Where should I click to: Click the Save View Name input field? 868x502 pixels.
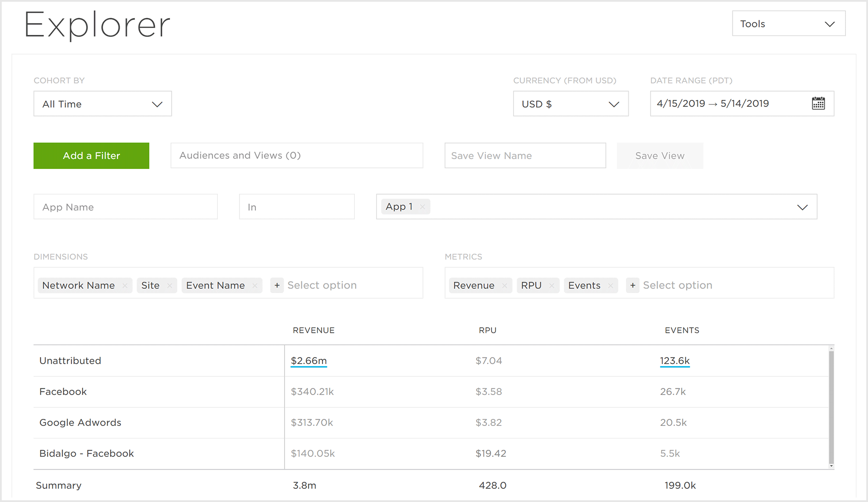(x=525, y=156)
